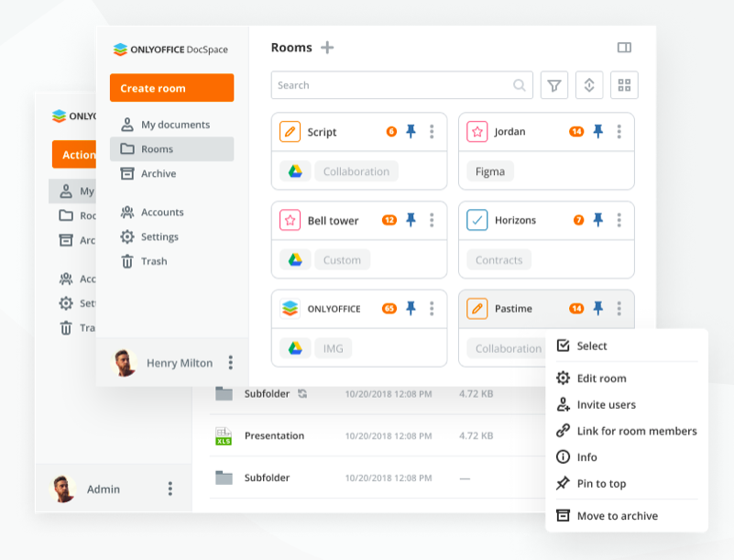Click the Horizons room checkmark icon
This screenshot has height=560, width=734.
pyautogui.click(x=477, y=220)
